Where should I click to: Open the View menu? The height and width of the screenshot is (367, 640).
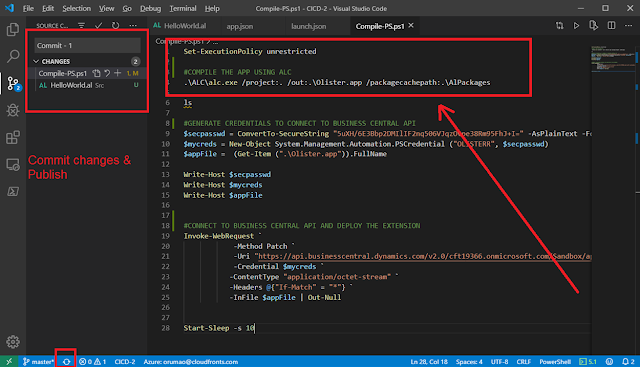tap(106, 9)
